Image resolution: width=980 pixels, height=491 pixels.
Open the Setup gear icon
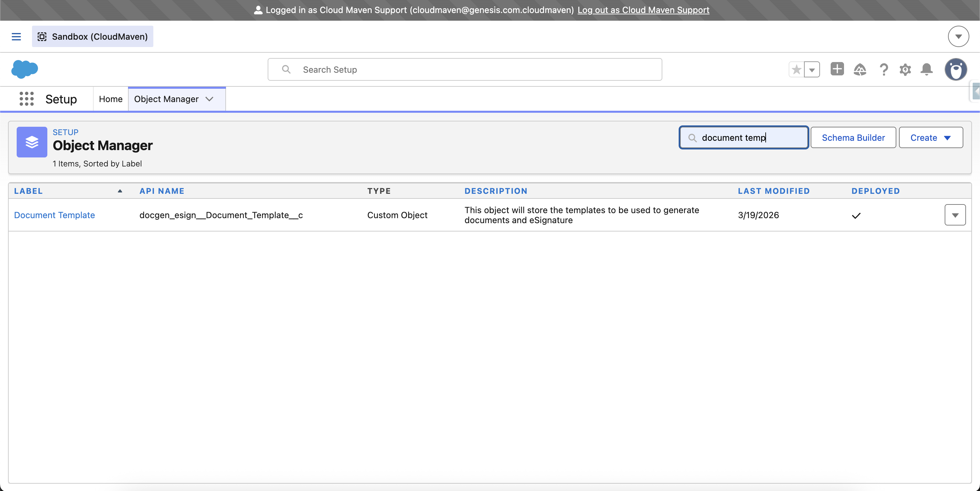pyautogui.click(x=905, y=70)
